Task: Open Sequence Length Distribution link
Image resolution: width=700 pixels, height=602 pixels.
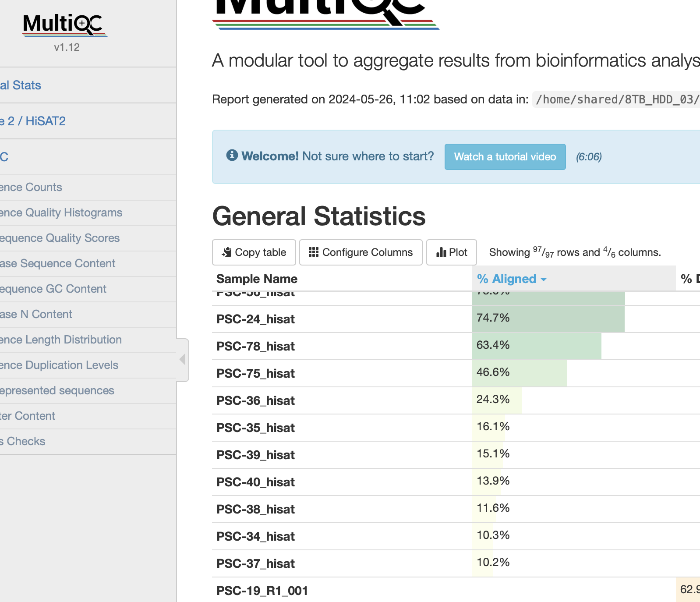Action: click(61, 340)
